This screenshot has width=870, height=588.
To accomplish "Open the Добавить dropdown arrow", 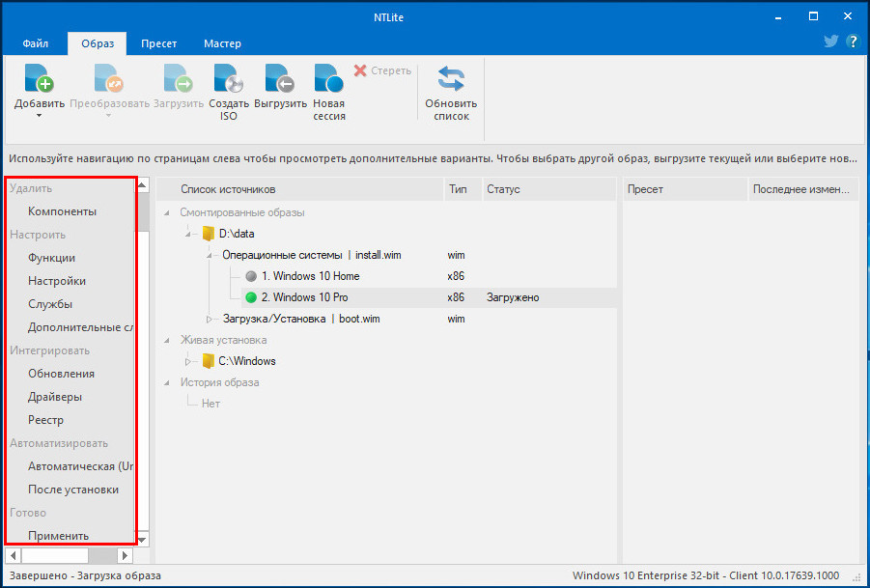I will tap(40, 116).
